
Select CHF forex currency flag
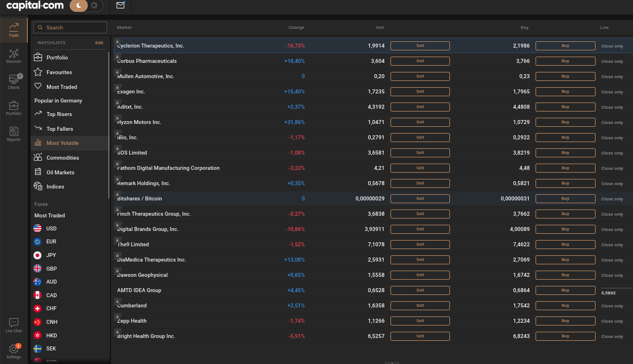(37, 309)
